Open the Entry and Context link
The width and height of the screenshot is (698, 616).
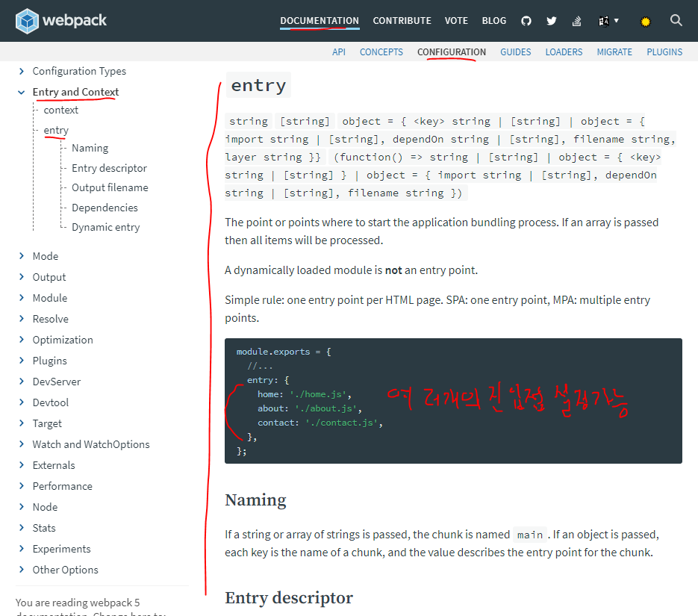(75, 92)
